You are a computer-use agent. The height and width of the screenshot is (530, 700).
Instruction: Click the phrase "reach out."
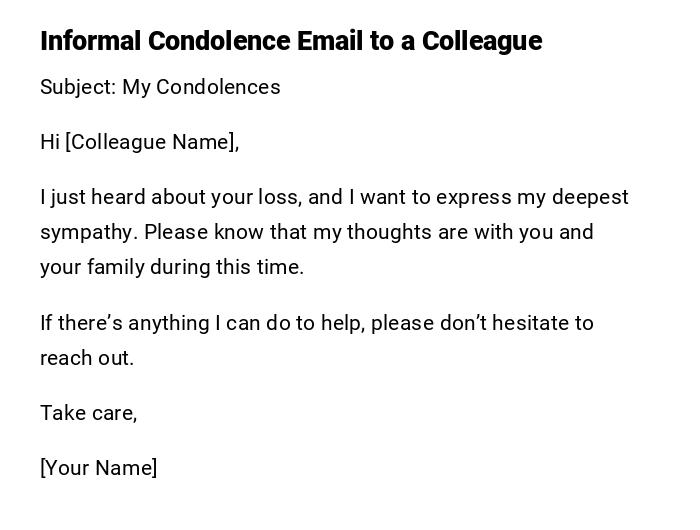point(87,358)
